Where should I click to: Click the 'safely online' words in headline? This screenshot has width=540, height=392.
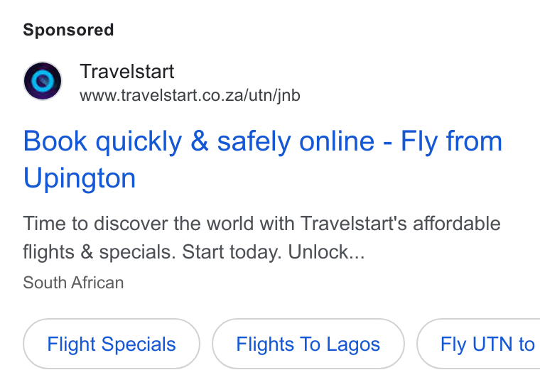[296, 141]
